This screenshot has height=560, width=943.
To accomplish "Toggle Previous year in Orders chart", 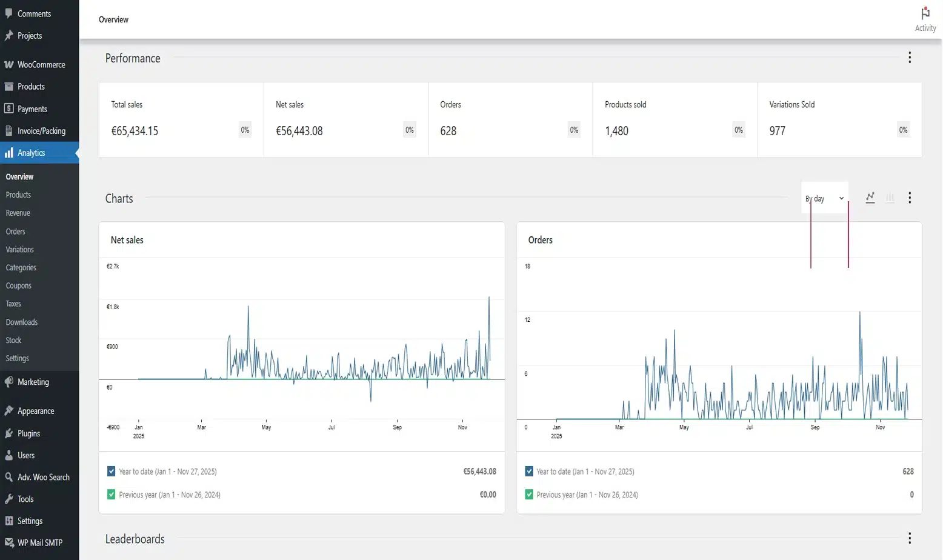I will click(x=529, y=495).
